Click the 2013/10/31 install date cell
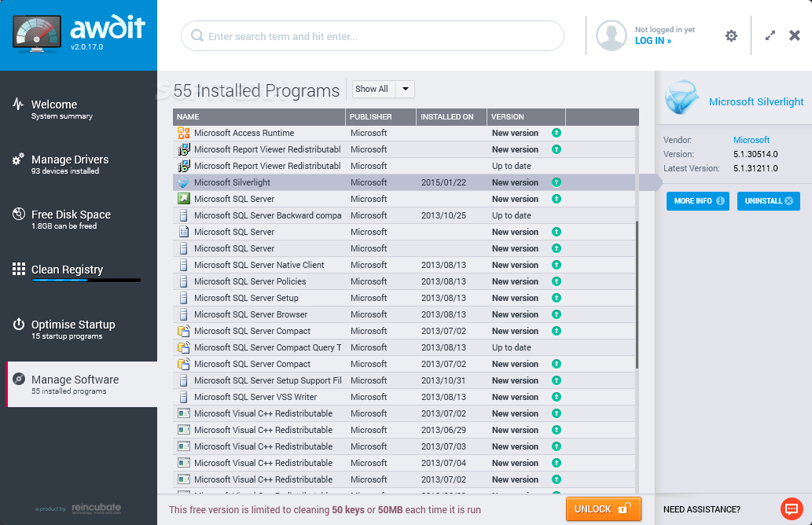 pos(443,380)
